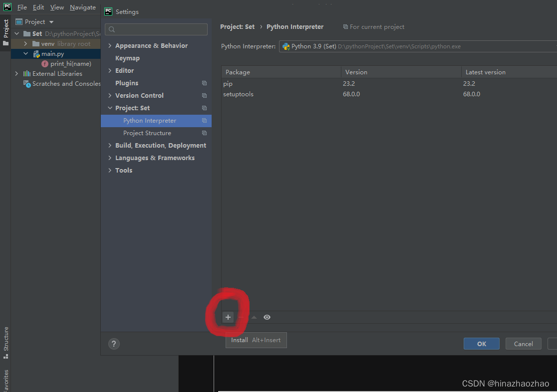Click Project: Set breadcrumb link
Screen dimensions: 557x392
[237, 27]
